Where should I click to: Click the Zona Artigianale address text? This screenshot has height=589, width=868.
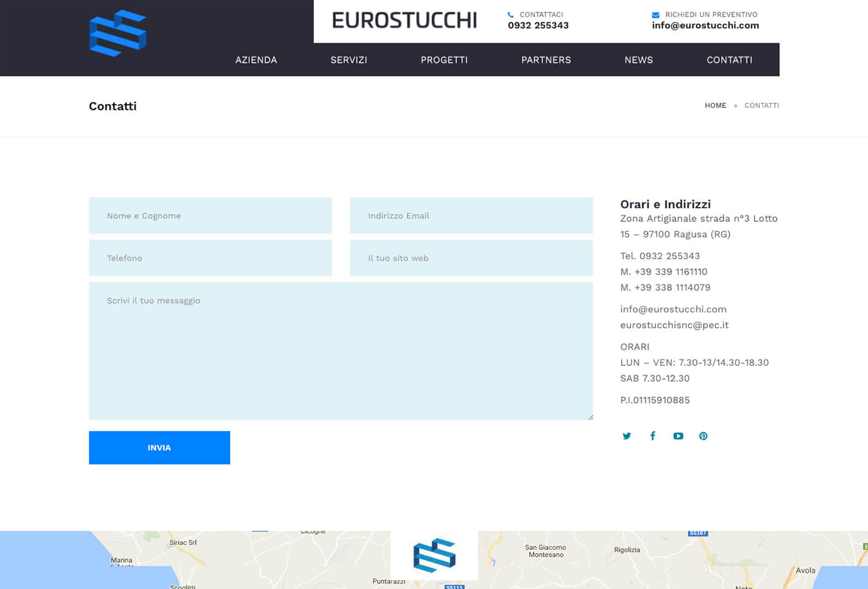(x=699, y=226)
